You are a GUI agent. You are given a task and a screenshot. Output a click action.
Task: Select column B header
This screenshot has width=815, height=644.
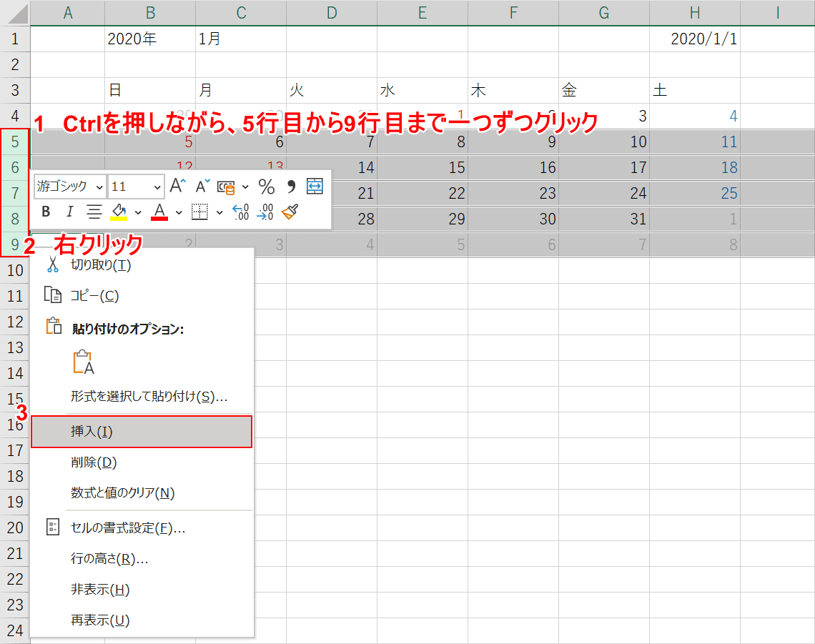pyautogui.click(x=150, y=13)
